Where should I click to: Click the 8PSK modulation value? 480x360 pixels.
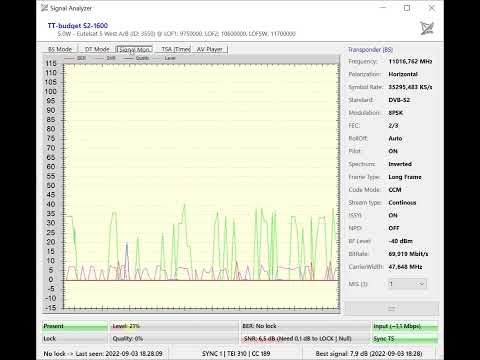click(x=396, y=113)
